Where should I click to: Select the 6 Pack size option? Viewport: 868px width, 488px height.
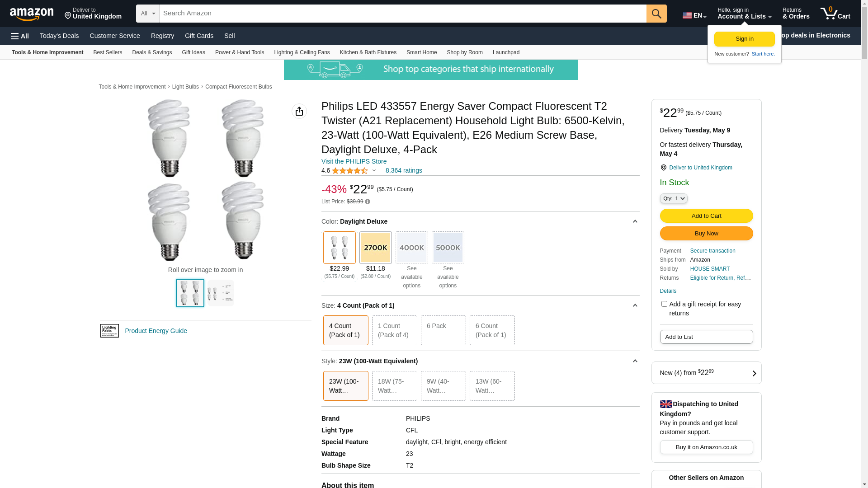click(443, 330)
